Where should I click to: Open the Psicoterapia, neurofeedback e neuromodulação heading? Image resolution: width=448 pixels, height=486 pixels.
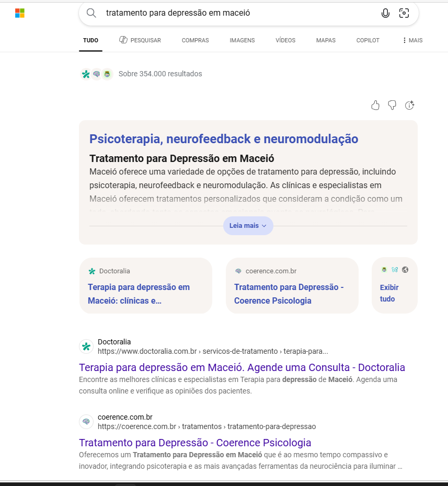(x=224, y=139)
